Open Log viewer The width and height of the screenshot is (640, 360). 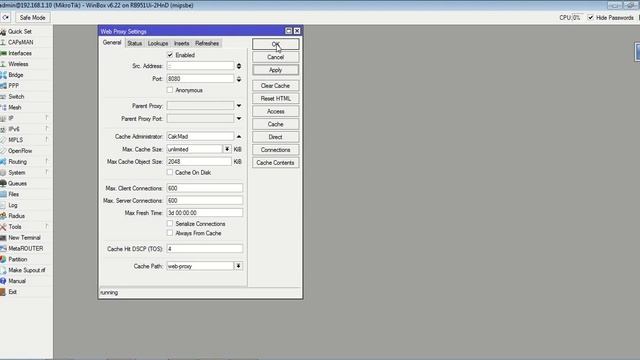pos(13,205)
